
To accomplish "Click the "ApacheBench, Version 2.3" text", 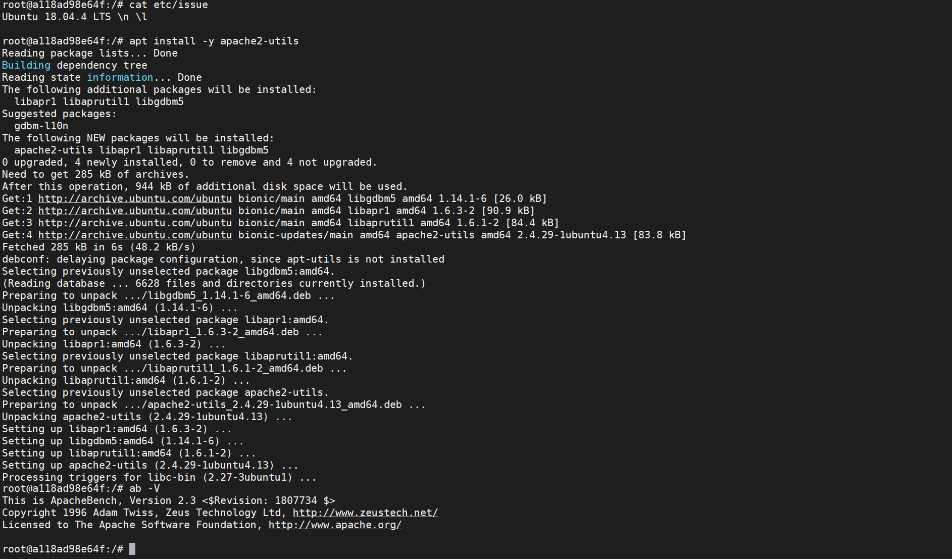I will pos(123,501).
